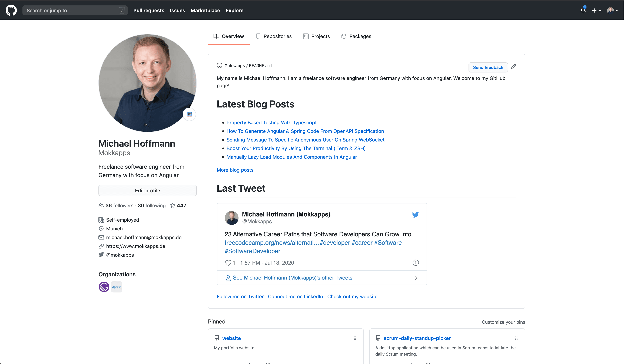This screenshot has height=364, width=624.
Task: Click the Twitter bird icon on the tweet card
Action: coord(416,215)
